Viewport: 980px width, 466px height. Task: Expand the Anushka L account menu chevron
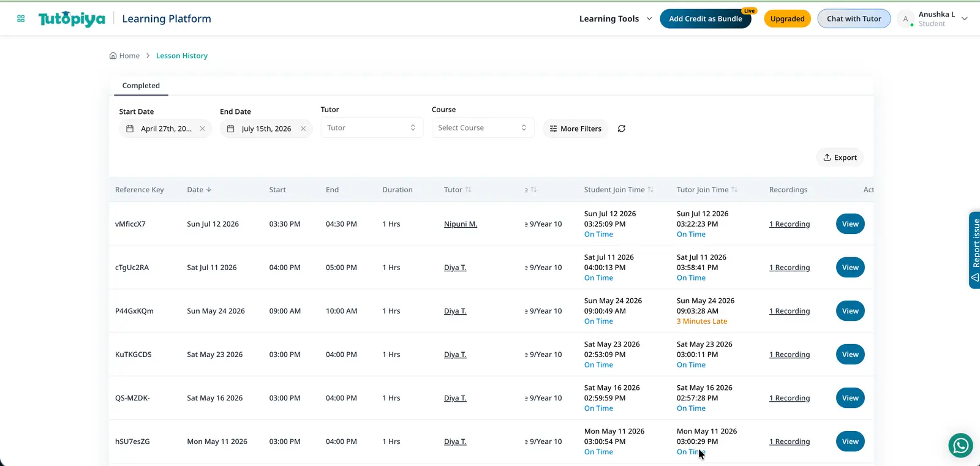click(965, 19)
